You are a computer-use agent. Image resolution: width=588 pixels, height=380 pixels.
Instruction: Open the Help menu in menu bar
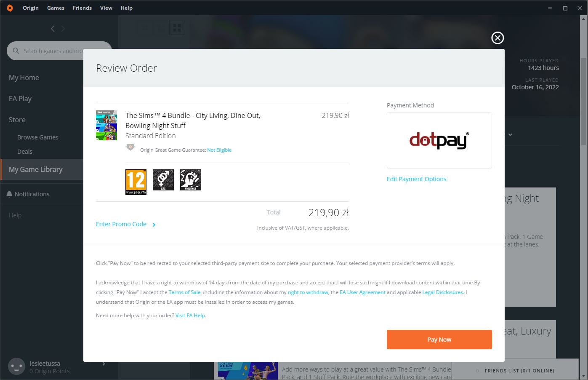[127, 8]
